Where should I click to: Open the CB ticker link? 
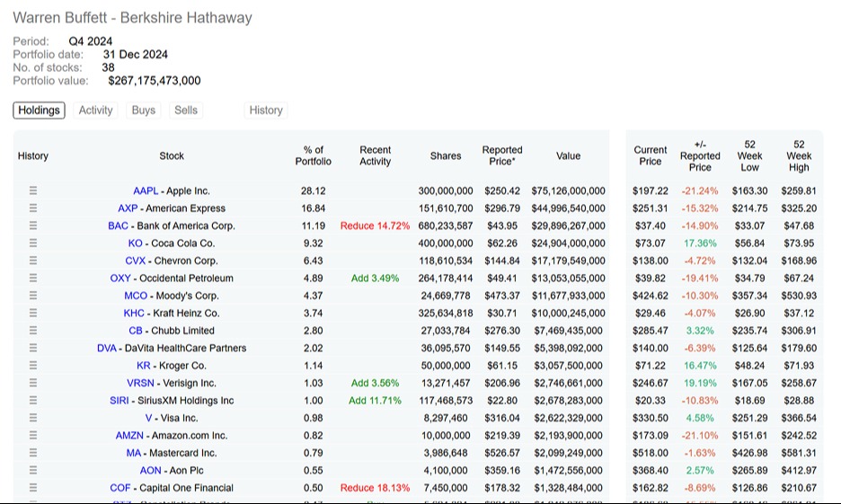click(x=136, y=331)
